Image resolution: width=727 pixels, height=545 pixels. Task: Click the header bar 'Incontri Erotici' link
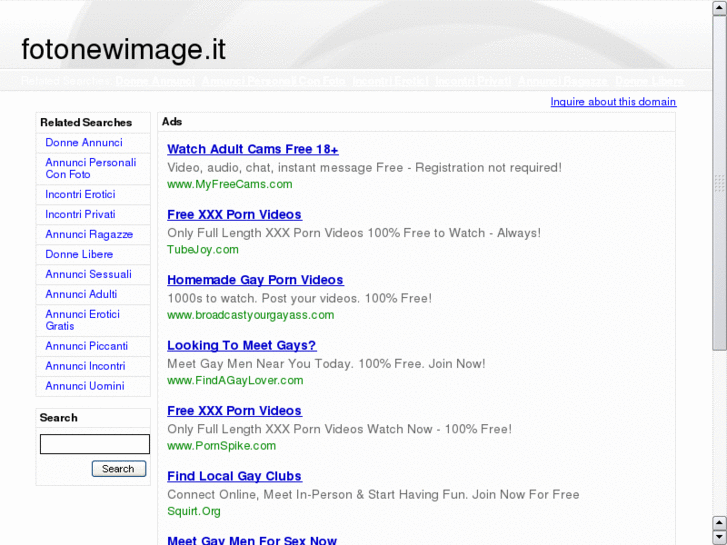(390, 81)
